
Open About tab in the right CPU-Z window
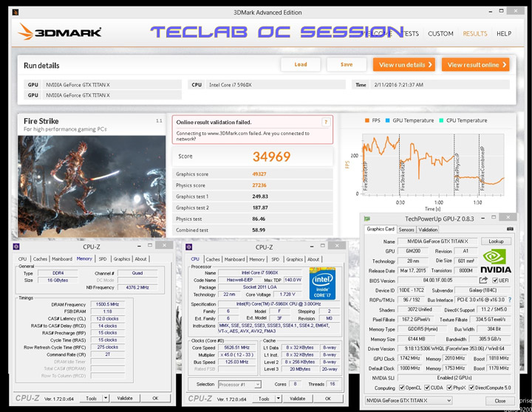pyautogui.click(x=313, y=259)
